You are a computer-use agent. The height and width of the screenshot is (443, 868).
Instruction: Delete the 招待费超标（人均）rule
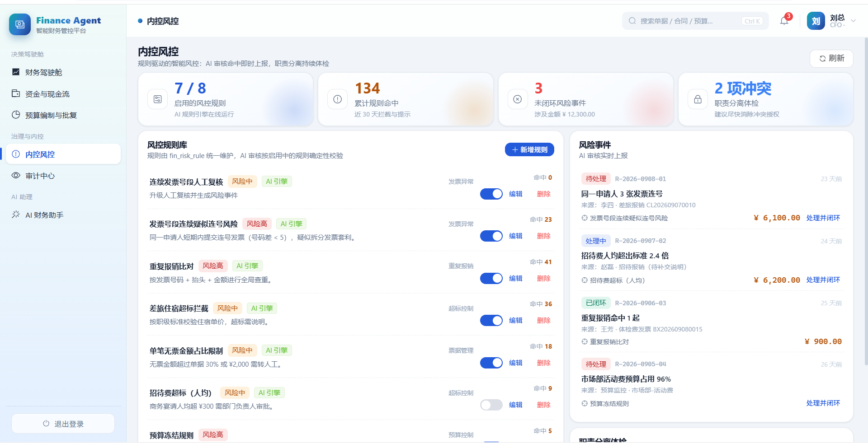tap(543, 405)
